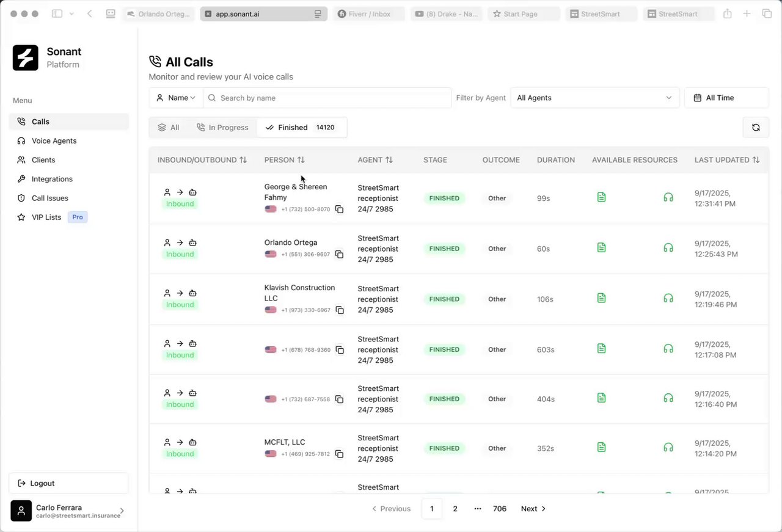
Task: Jump to page 706 of calls
Action: (x=500, y=509)
